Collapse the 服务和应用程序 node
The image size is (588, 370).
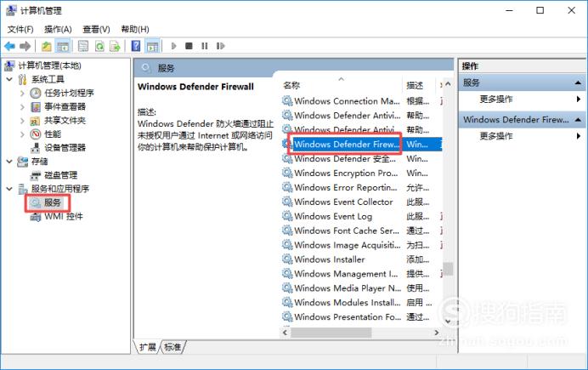click(9, 189)
